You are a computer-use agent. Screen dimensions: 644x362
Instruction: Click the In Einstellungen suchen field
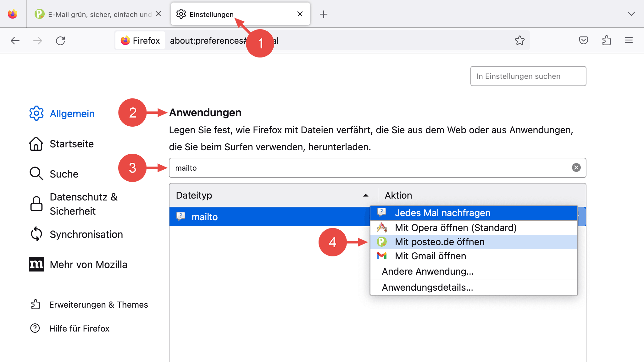528,76
